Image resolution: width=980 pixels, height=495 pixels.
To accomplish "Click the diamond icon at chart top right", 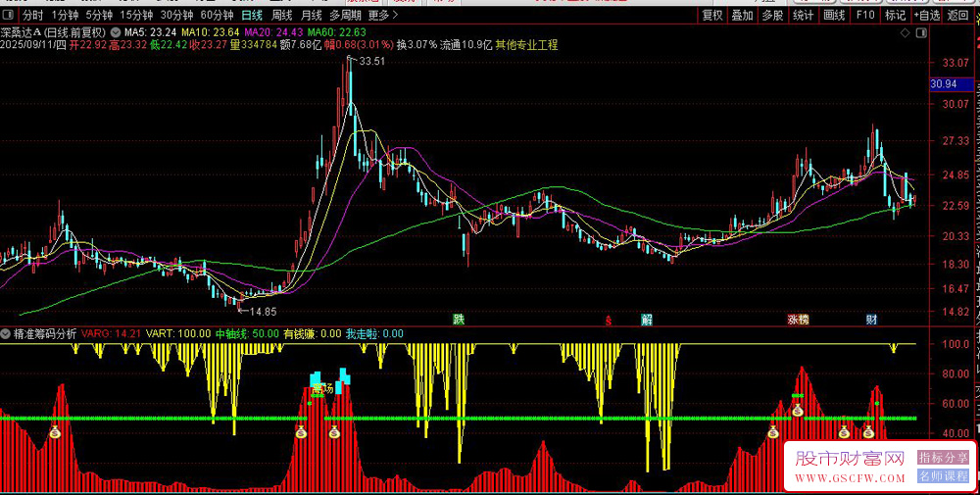I will [905, 32].
